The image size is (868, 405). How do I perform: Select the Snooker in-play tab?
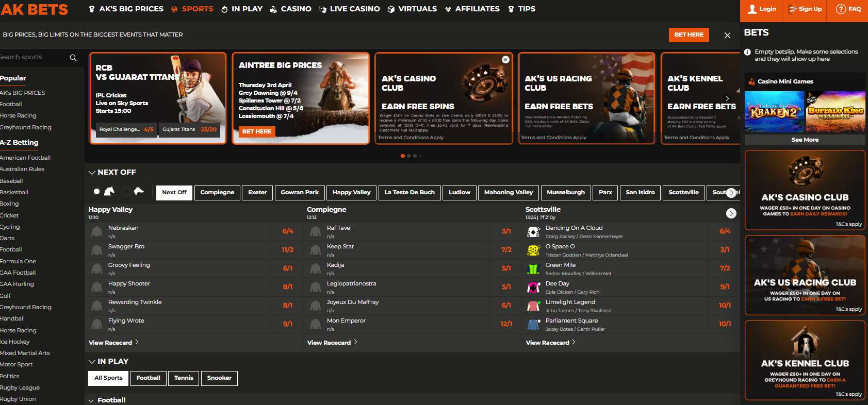(219, 378)
